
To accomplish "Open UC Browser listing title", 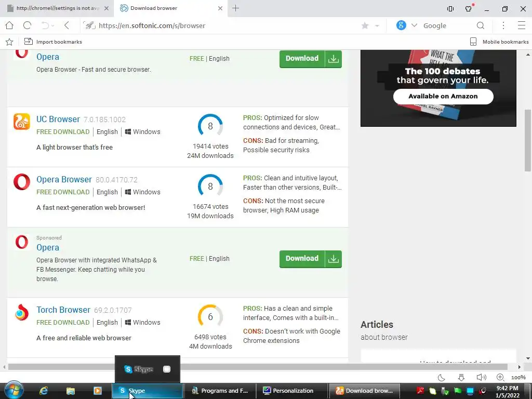I will [x=58, y=119].
